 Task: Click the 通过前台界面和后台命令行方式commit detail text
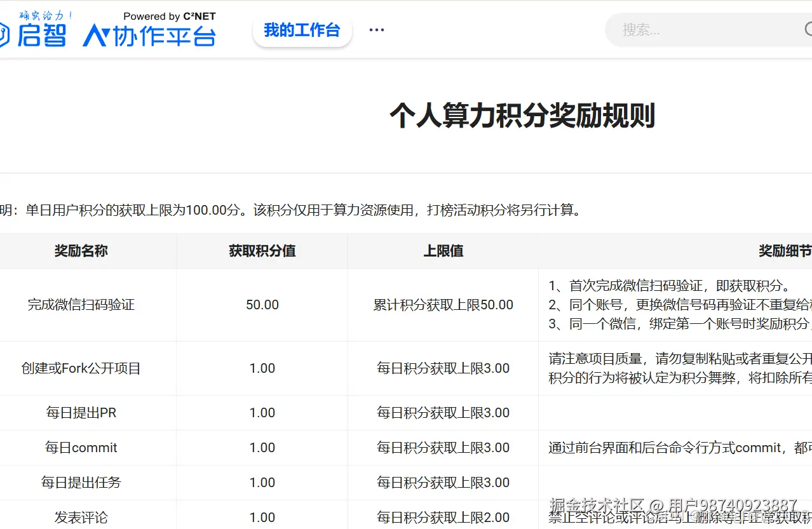point(680,448)
